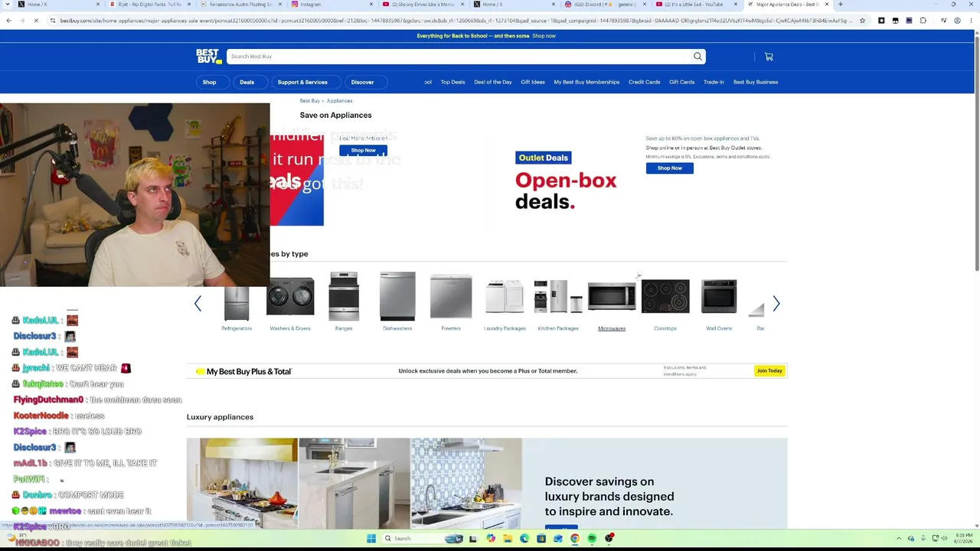Screen dimensions: 980x551
Task: Open the luxury appliances kitchen photo
Action: 354,483
